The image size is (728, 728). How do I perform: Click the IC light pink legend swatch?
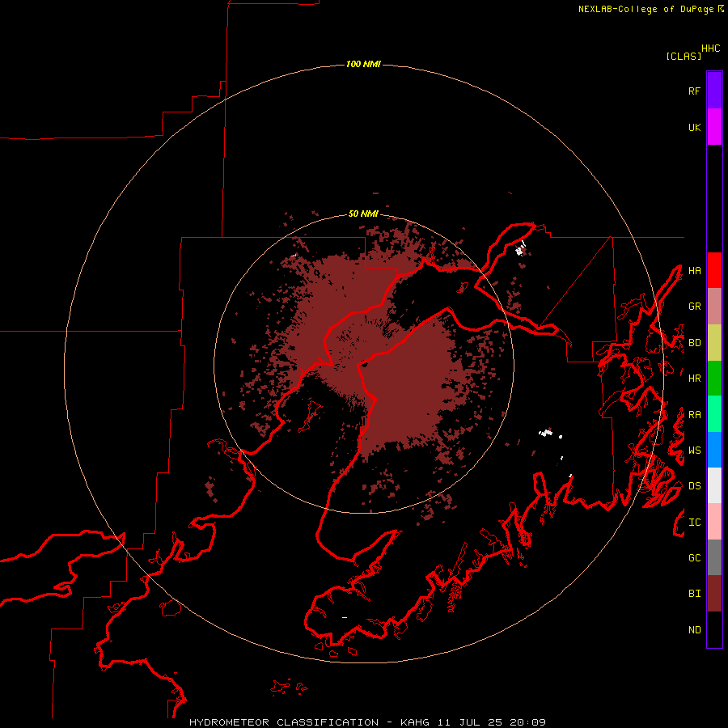[x=714, y=522]
